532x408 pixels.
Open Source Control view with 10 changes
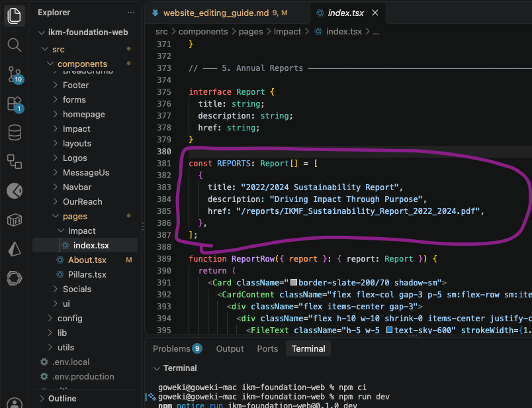15,74
